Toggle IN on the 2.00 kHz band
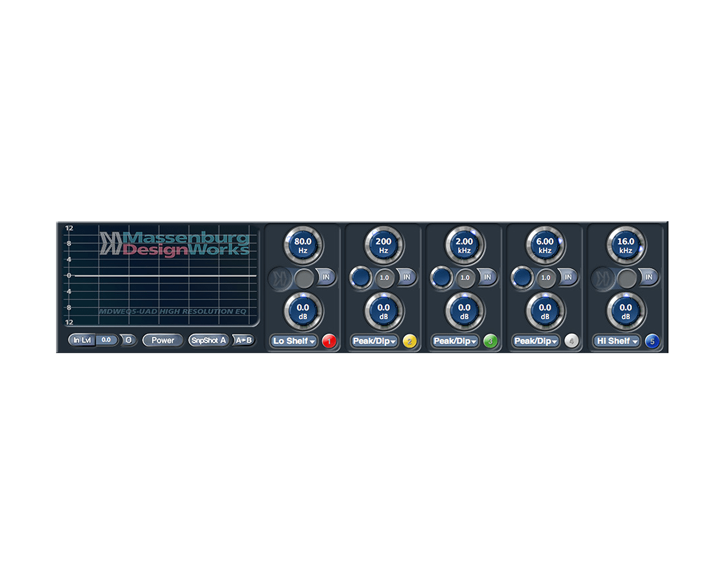The width and height of the screenshot is (728, 572). coord(488,277)
